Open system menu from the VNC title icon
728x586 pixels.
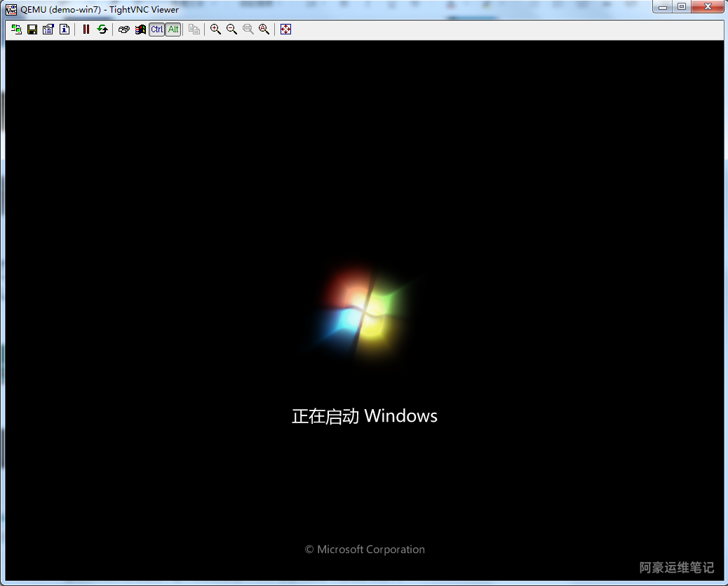(11, 10)
